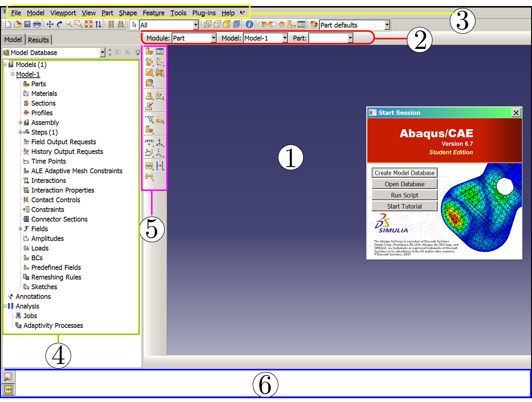Toggle the selection arrow tool
This screenshot has width=532, height=402.
(134, 25)
